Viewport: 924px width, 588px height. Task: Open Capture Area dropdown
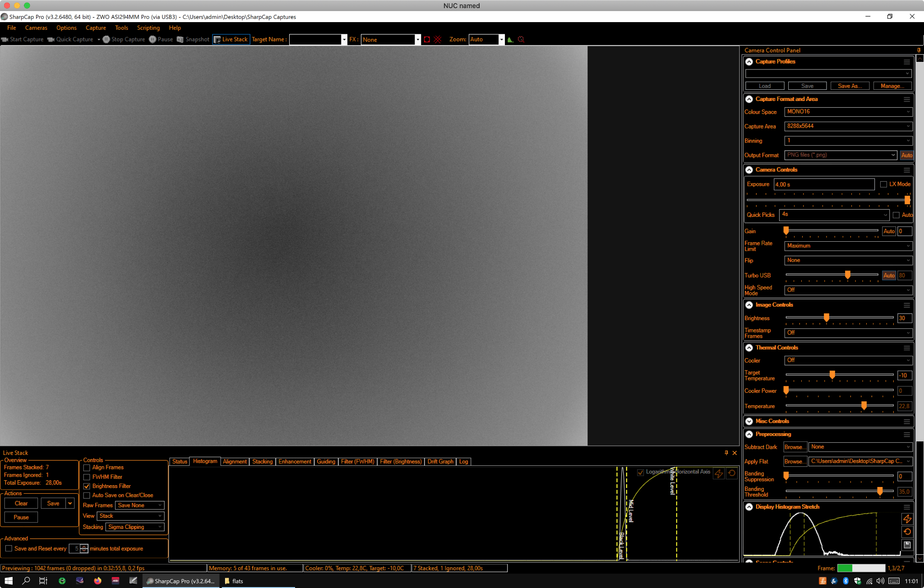coord(848,126)
